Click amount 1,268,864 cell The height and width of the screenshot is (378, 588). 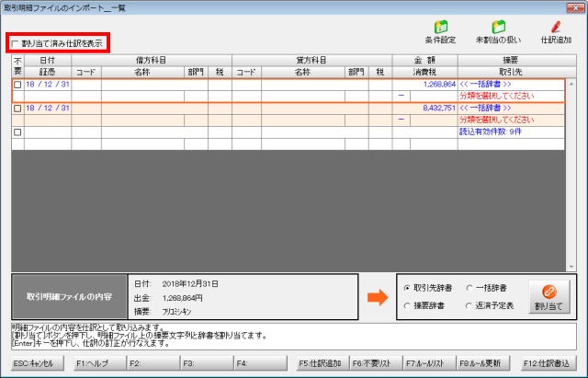pyautogui.click(x=424, y=85)
